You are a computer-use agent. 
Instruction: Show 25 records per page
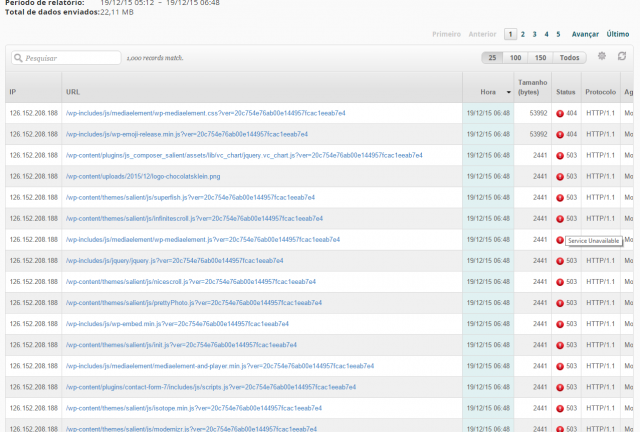pos(492,58)
